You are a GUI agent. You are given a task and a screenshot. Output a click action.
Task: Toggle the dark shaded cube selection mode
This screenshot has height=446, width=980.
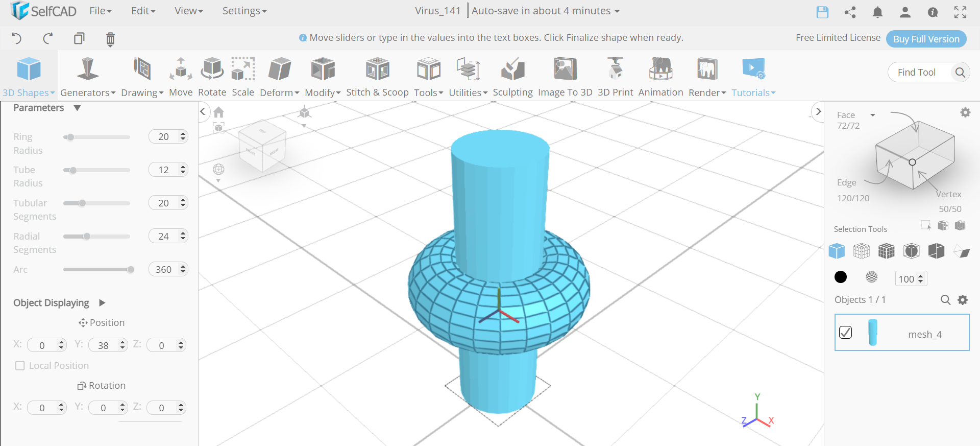pos(912,251)
